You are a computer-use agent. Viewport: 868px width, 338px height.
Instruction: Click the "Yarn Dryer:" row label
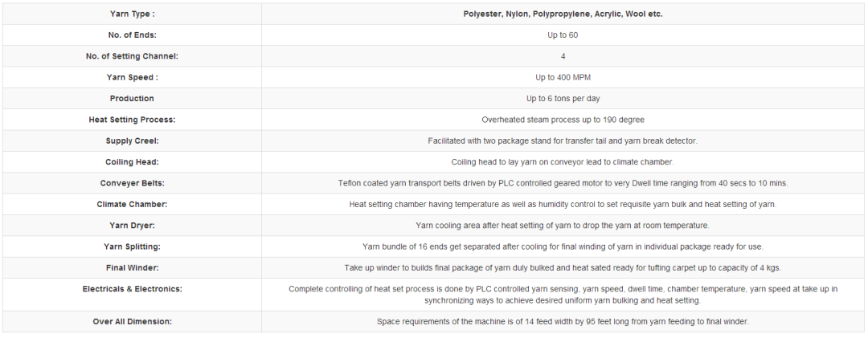[132, 226]
